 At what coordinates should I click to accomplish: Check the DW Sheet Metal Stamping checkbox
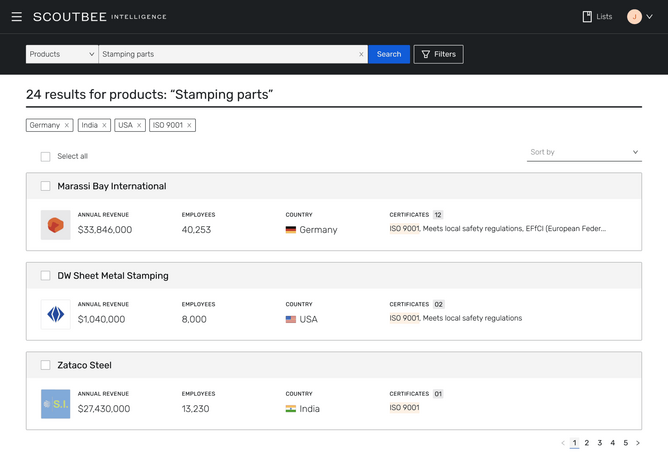(x=46, y=276)
